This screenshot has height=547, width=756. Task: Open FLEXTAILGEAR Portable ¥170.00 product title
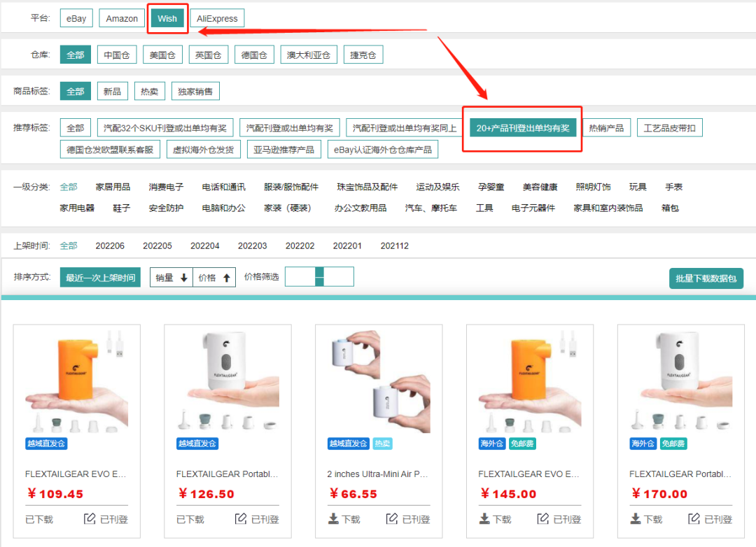pyautogui.click(x=680, y=474)
